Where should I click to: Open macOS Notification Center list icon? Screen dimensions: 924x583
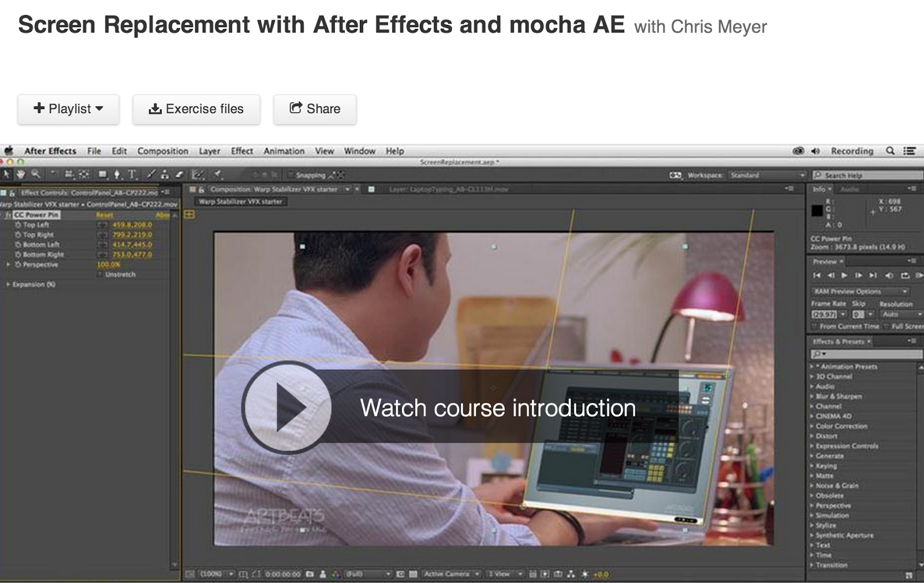coord(910,151)
